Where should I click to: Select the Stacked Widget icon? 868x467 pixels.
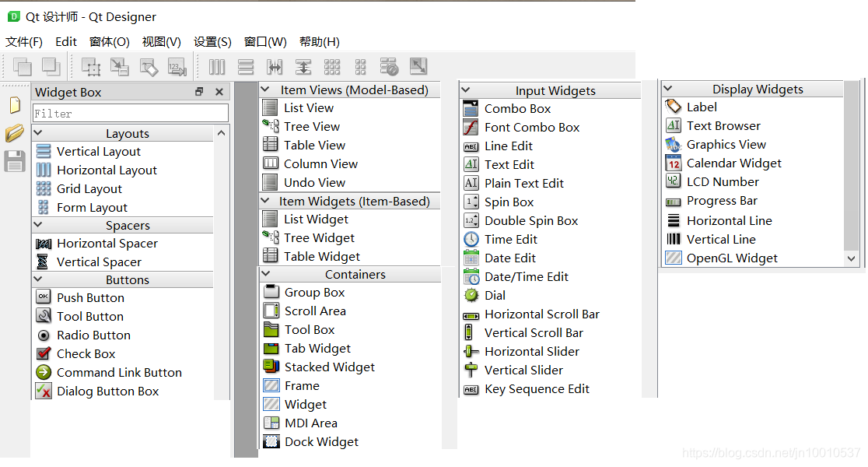point(271,366)
